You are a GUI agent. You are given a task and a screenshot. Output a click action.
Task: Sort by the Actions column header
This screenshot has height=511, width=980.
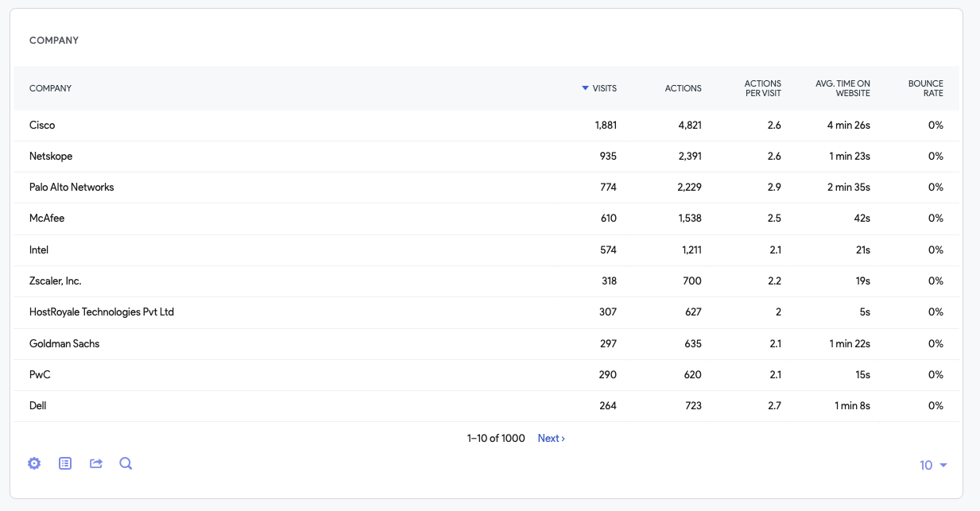pos(684,88)
